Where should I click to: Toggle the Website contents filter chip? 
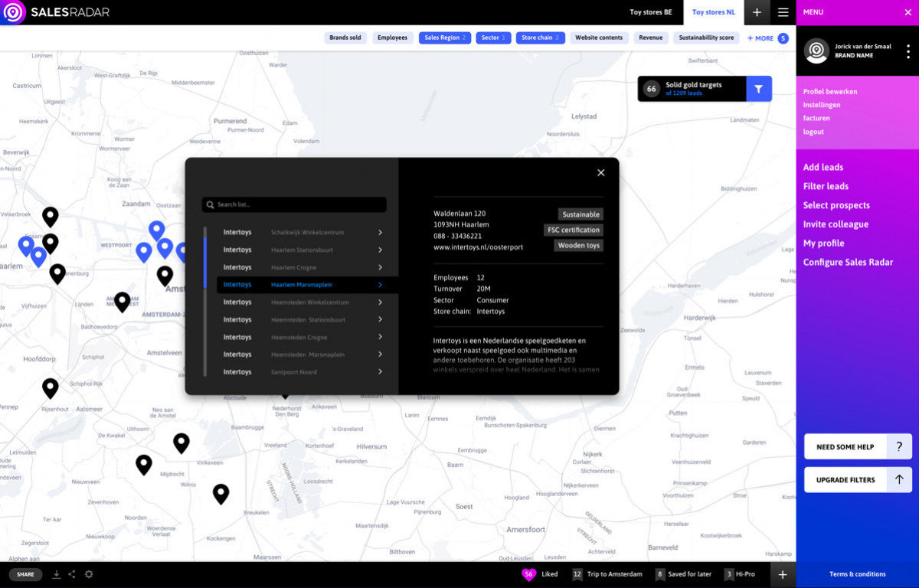[x=599, y=38]
